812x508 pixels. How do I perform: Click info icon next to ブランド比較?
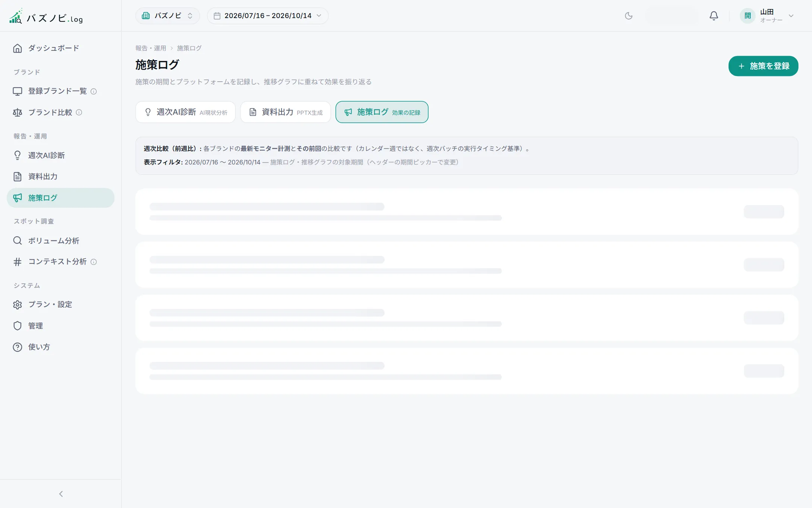pos(79,113)
